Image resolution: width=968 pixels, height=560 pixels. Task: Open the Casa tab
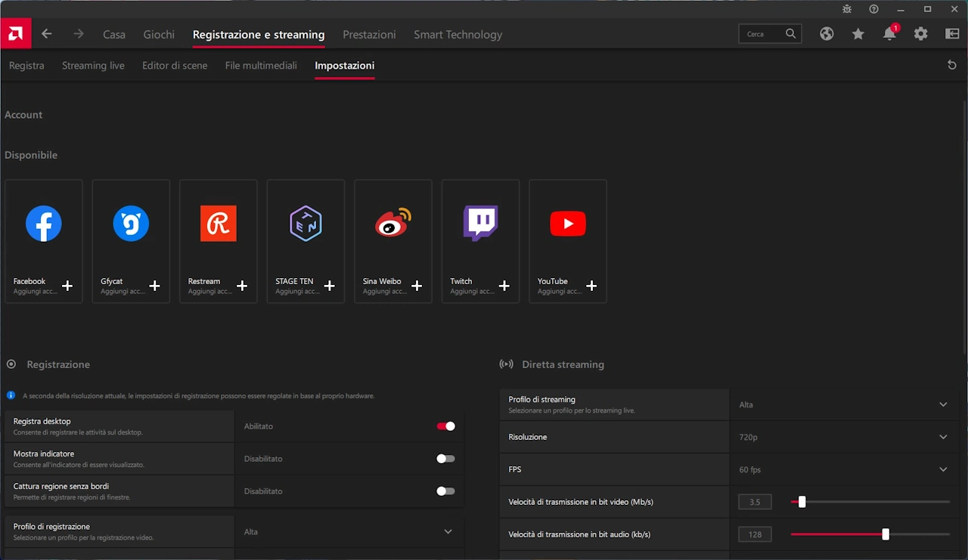pos(114,34)
